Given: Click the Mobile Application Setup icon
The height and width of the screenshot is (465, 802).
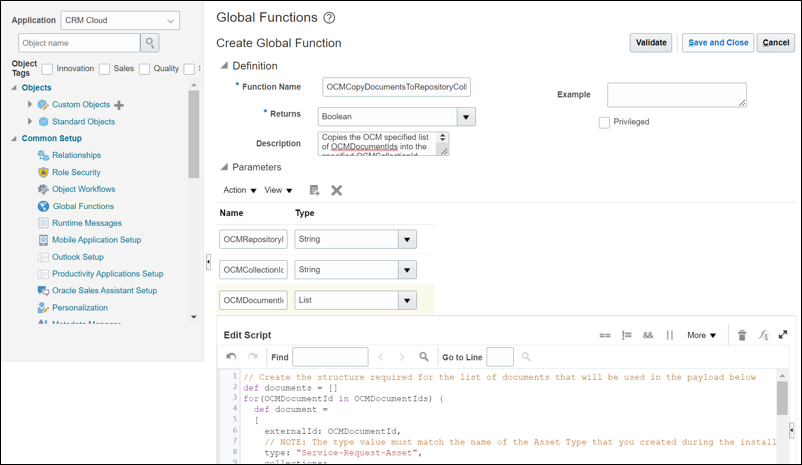Looking at the screenshot, I should pos(43,240).
